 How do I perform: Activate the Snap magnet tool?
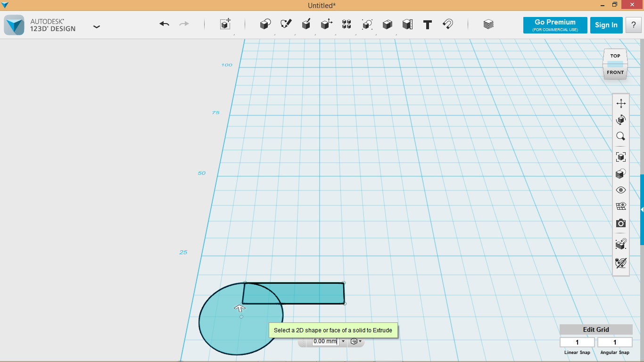(x=447, y=25)
